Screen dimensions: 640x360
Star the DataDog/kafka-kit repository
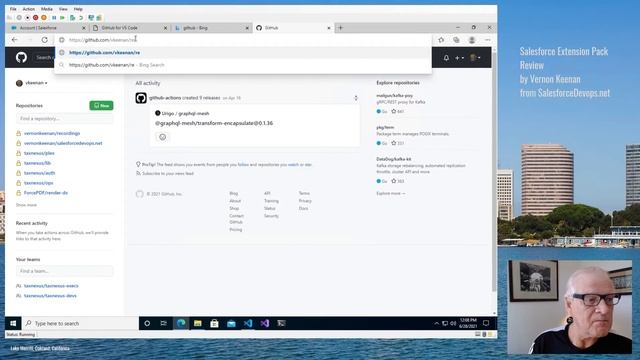tap(394, 181)
